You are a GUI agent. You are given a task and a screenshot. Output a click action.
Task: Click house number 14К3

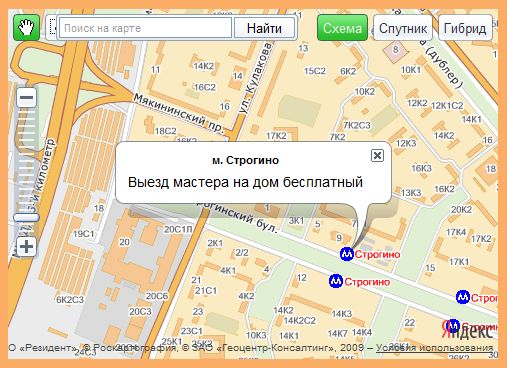(x=342, y=314)
